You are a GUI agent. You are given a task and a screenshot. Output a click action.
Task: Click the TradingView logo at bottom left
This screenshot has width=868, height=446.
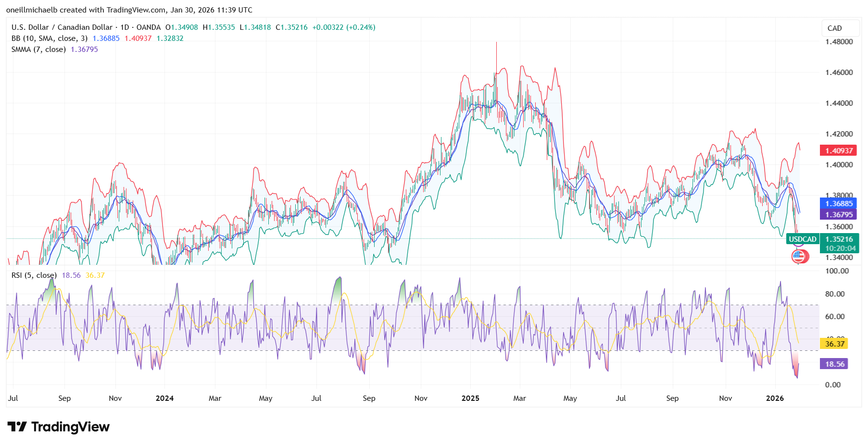tap(59, 427)
